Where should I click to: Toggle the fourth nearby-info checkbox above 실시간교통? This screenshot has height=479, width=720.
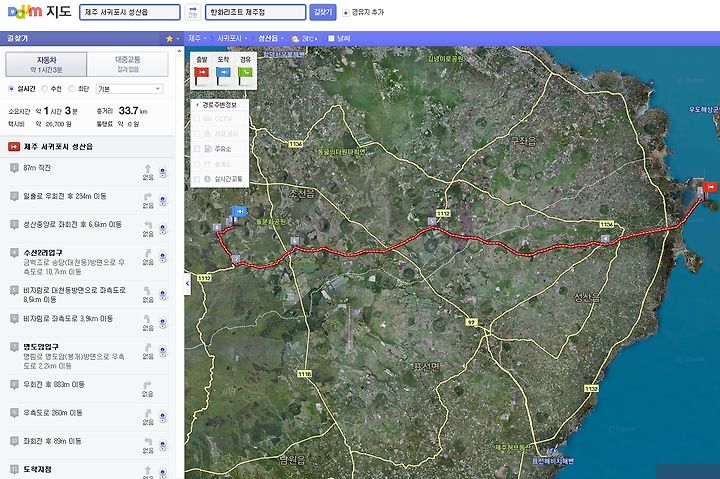click(197, 164)
